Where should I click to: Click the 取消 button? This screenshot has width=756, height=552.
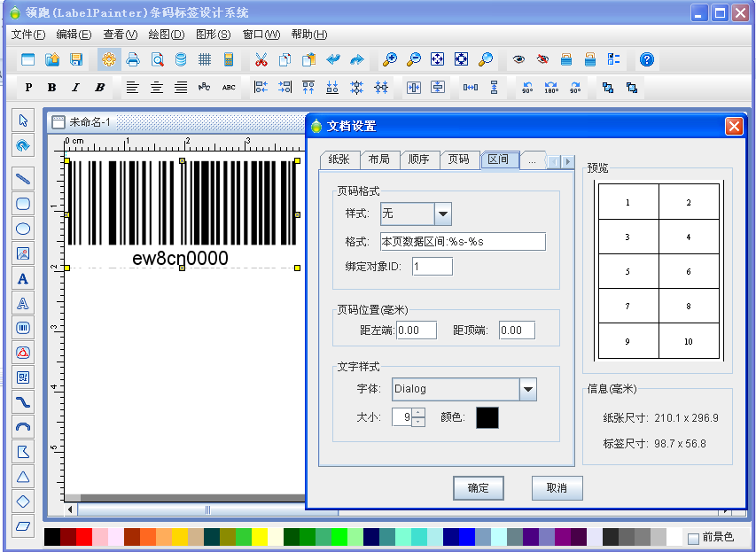tap(557, 488)
